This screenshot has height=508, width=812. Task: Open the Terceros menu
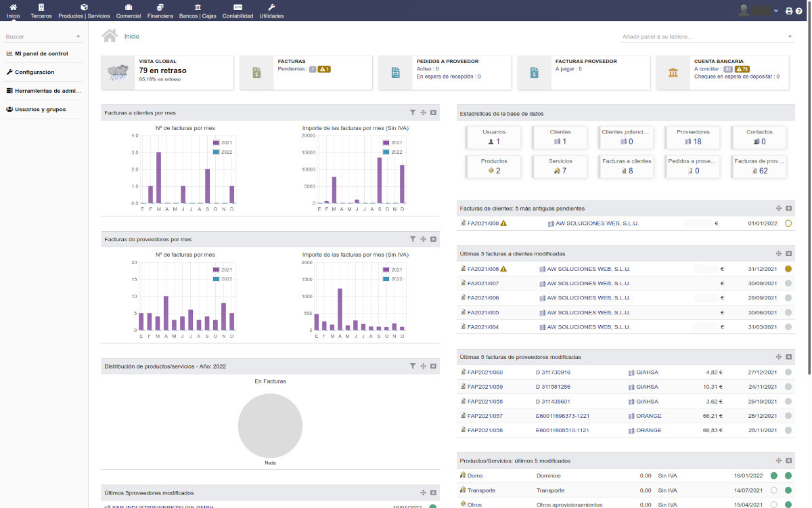(x=41, y=11)
